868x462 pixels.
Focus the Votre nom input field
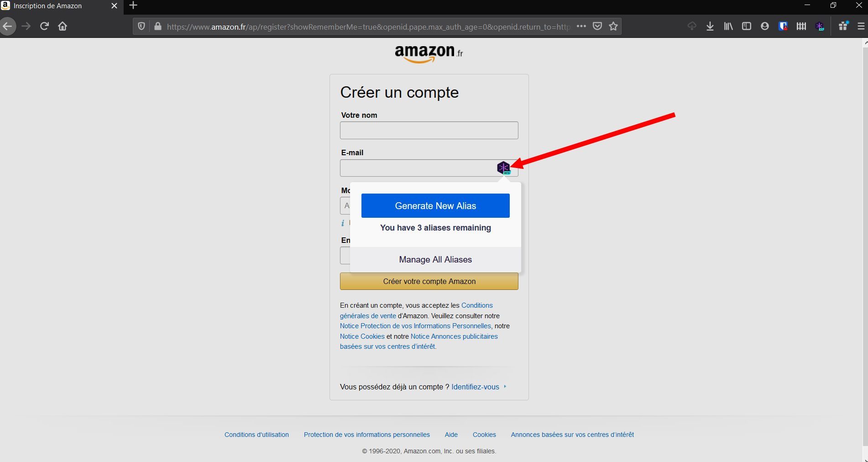[429, 131]
